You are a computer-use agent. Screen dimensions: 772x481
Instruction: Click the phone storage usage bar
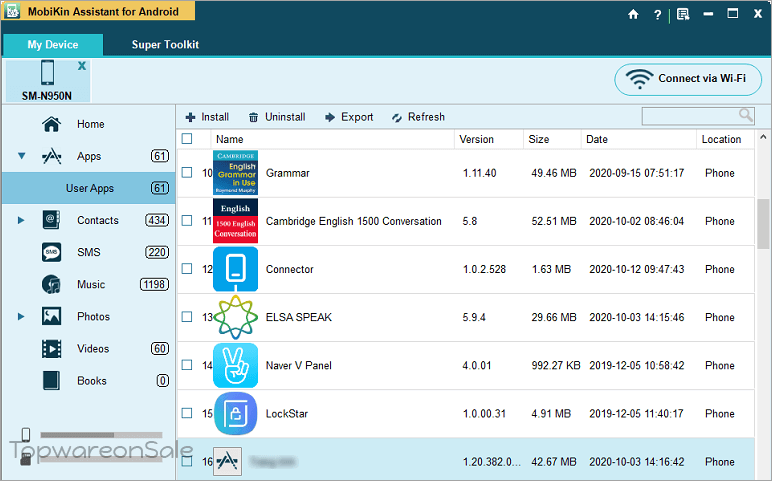pyautogui.click(x=101, y=435)
